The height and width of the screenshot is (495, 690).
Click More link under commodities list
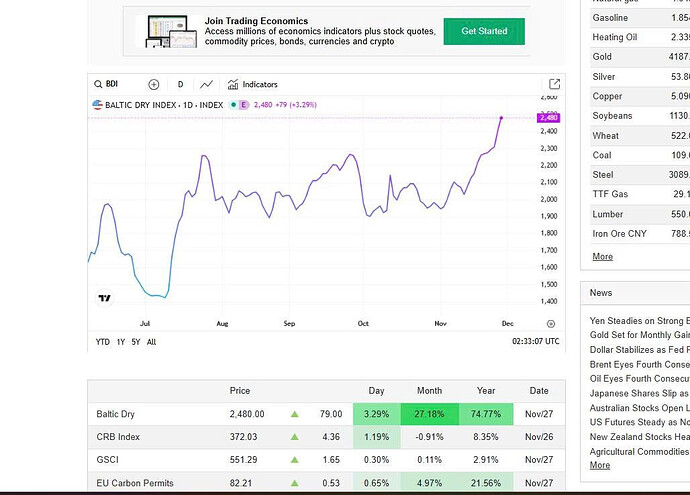click(602, 257)
